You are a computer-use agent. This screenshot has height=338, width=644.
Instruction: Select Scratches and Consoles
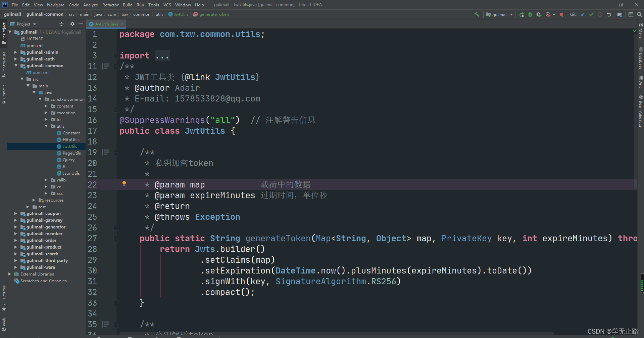(43, 281)
